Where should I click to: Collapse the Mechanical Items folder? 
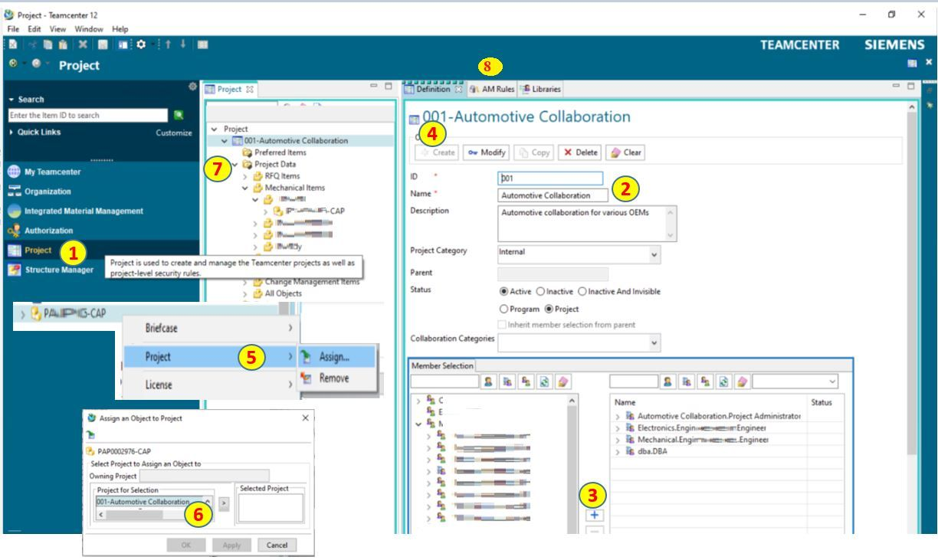pyautogui.click(x=245, y=188)
